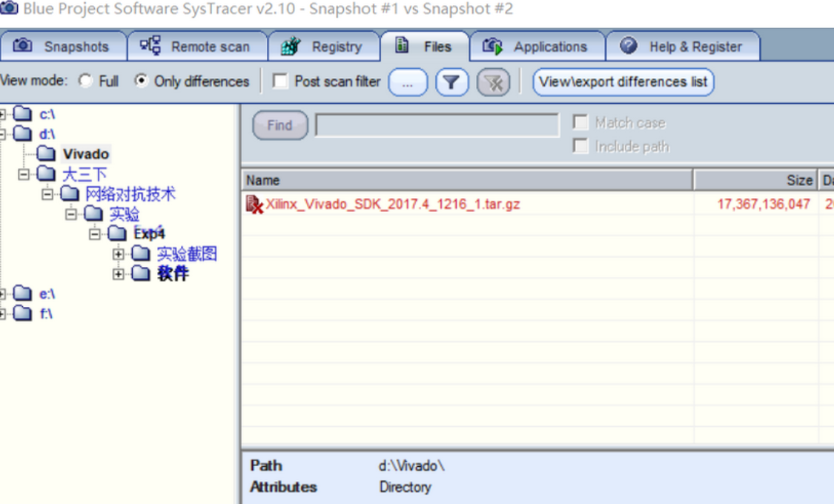Click the 网络对抗技术 folder icon
Image resolution: width=834 pixels, height=504 pixels.
click(x=70, y=193)
